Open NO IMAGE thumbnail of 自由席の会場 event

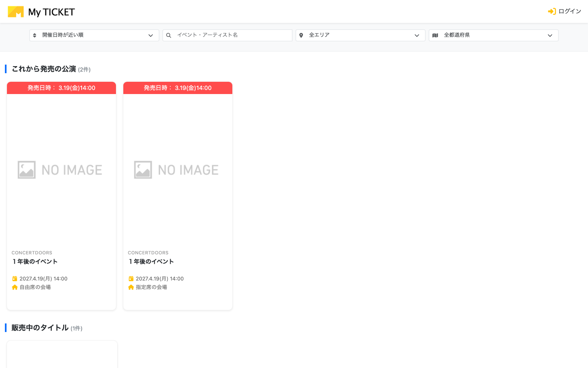click(x=61, y=170)
